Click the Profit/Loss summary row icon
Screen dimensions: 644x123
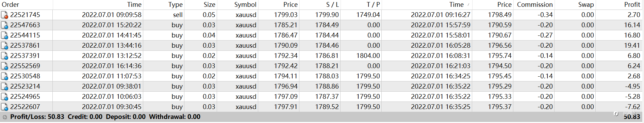pos(5,117)
